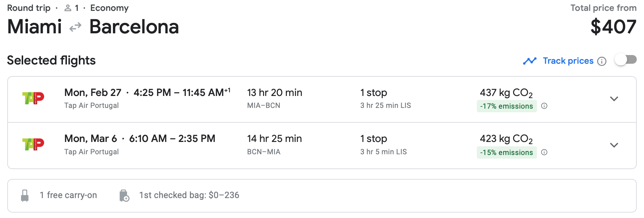644x218 pixels.
Task: Expand the Mar 6 return flight details
Action: [614, 145]
